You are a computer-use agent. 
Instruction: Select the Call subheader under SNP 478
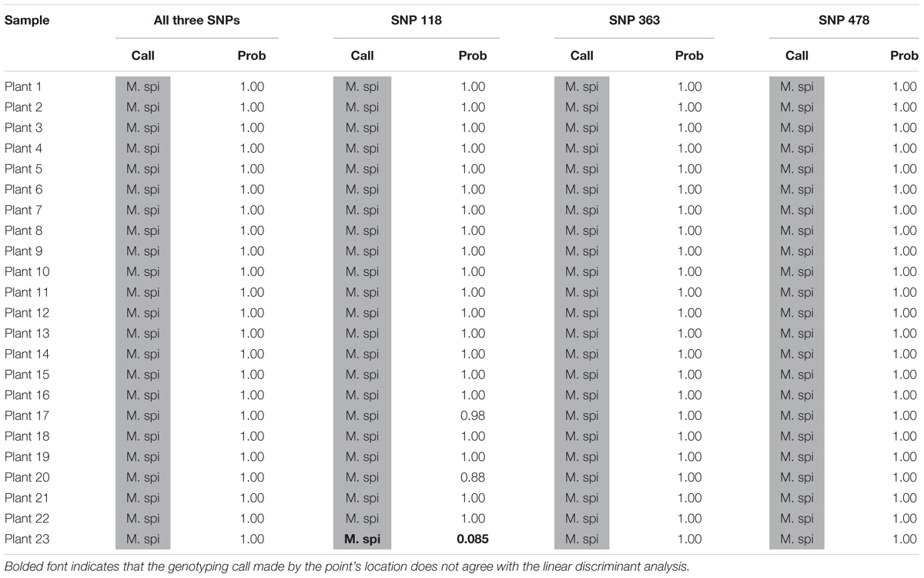point(797,55)
